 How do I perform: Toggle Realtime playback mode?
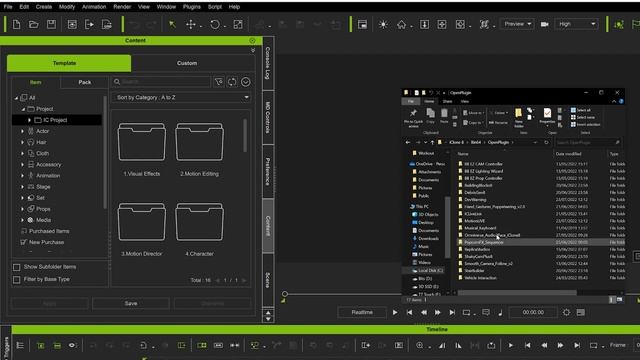362,312
